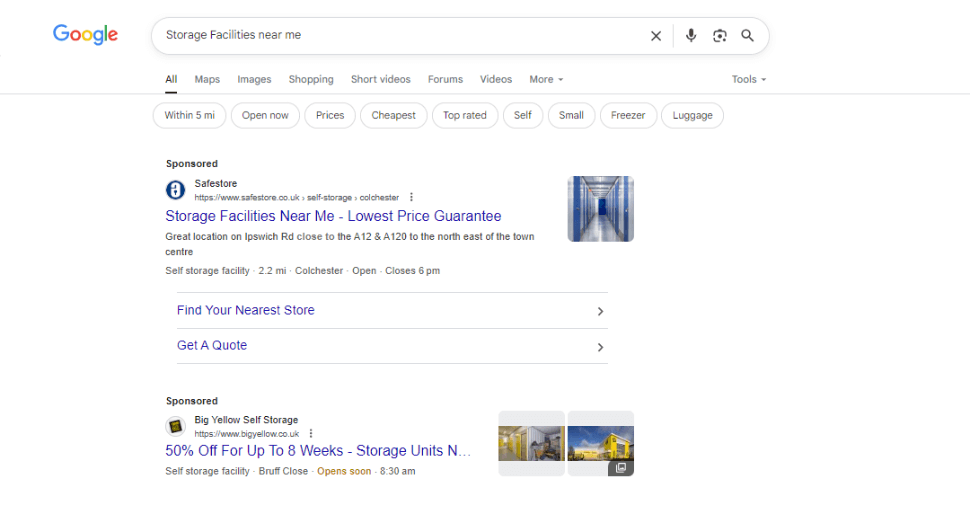
Task: Open the Tools dropdown
Action: pyautogui.click(x=749, y=79)
